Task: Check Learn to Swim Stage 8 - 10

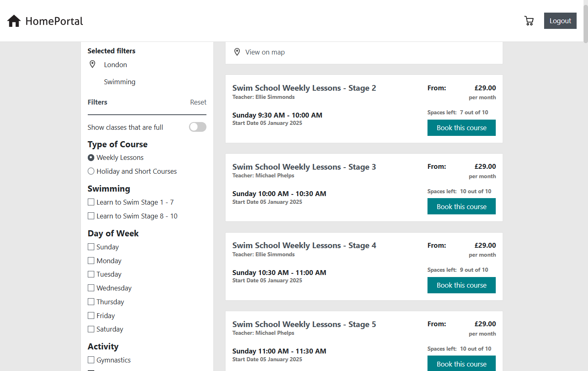Action: point(91,216)
